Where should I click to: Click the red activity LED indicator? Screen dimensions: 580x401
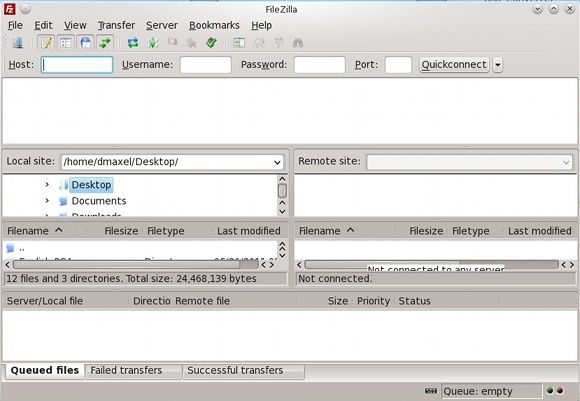point(560,391)
